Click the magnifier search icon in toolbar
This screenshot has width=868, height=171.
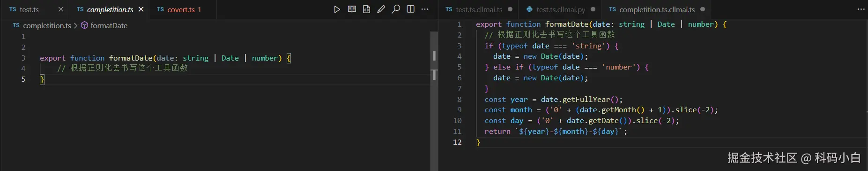click(x=396, y=9)
